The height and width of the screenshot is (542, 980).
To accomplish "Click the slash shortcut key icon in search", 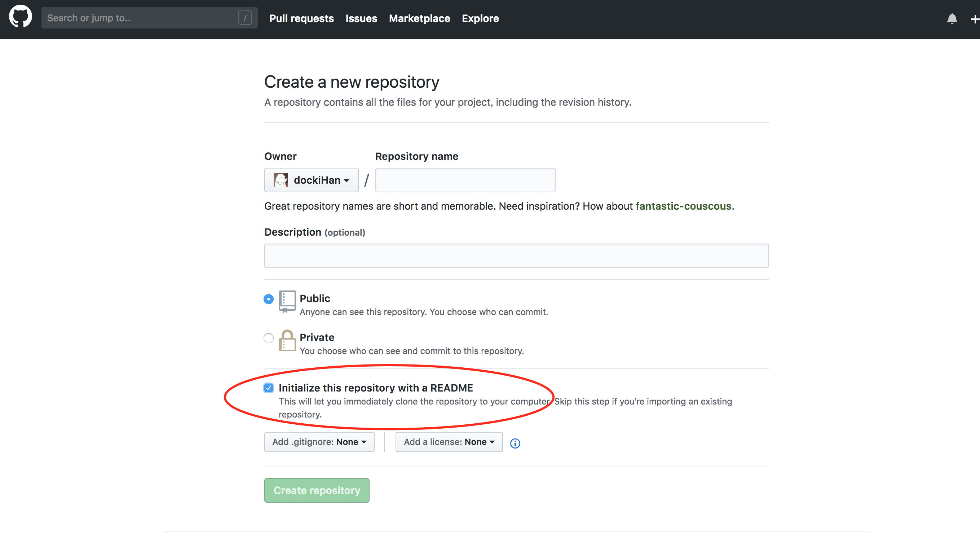I will 245,18.
